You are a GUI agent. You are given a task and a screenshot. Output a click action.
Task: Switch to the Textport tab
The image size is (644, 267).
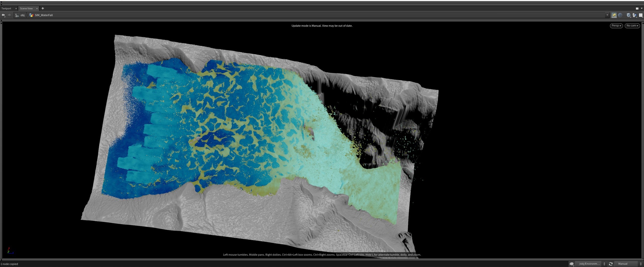tap(6, 8)
